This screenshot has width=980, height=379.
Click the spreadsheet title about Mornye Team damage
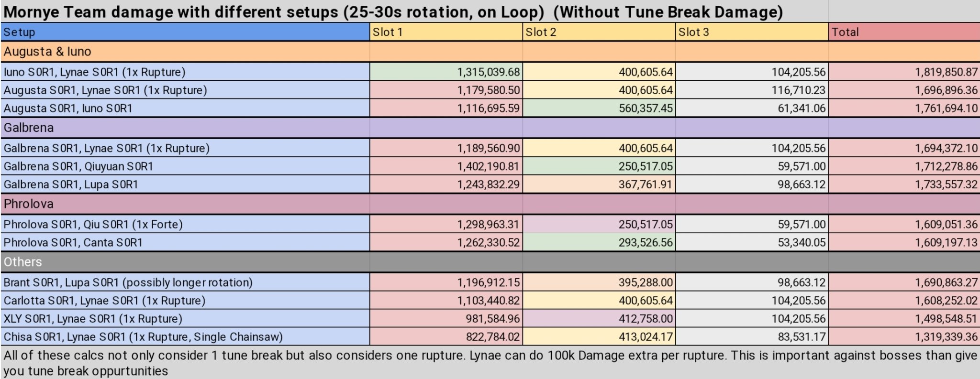[392, 11]
